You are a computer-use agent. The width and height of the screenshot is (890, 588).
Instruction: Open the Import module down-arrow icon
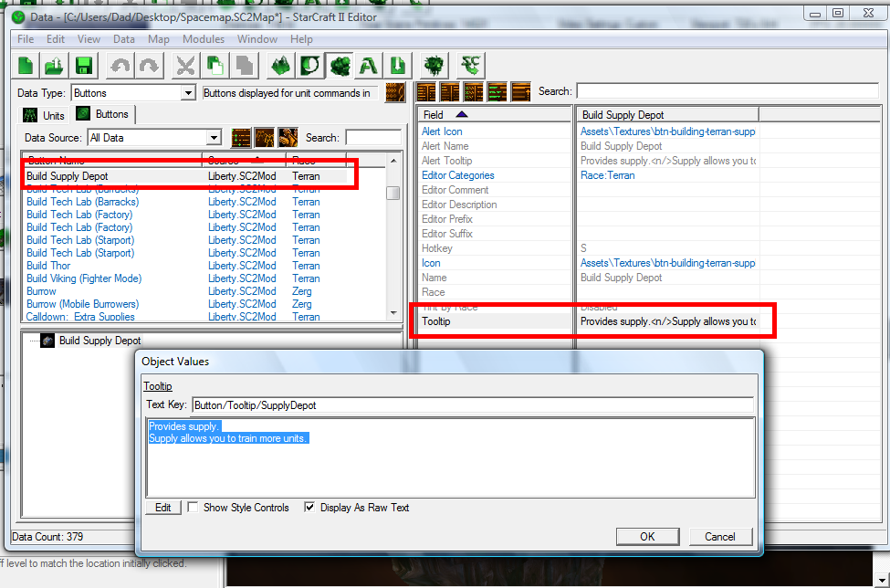tap(398, 66)
